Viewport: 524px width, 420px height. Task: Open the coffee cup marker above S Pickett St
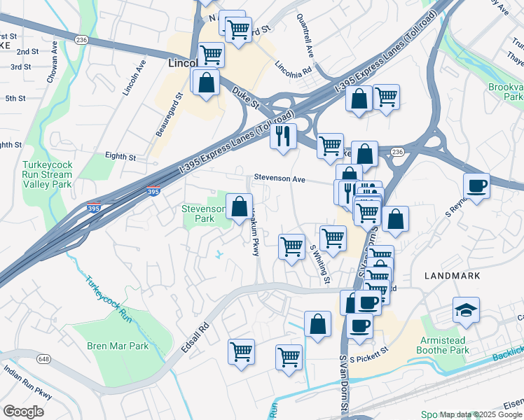coord(359,325)
